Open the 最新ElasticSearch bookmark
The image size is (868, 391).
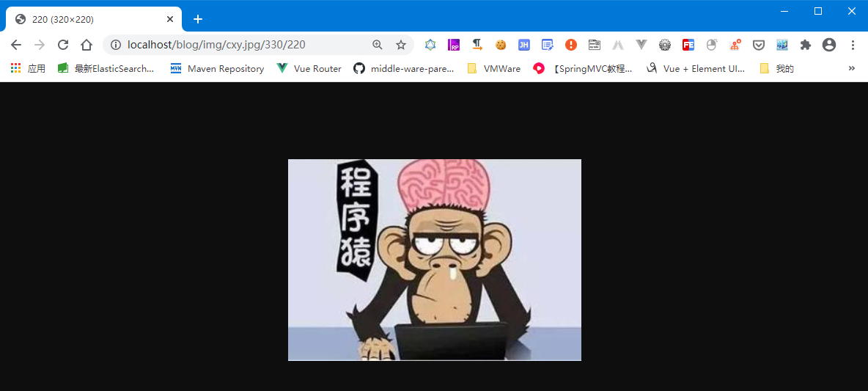click(x=106, y=69)
